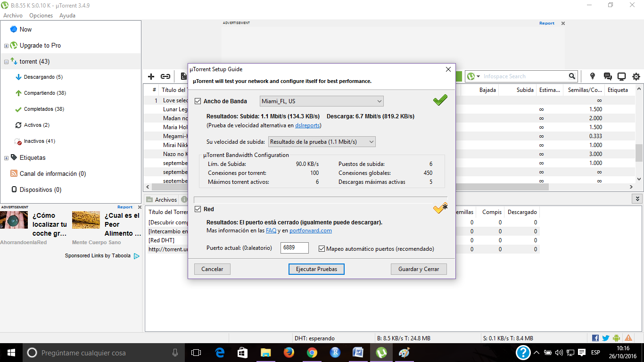644x362 pixels.
Task: Close the sidebar advertisement
Action: 140,207
